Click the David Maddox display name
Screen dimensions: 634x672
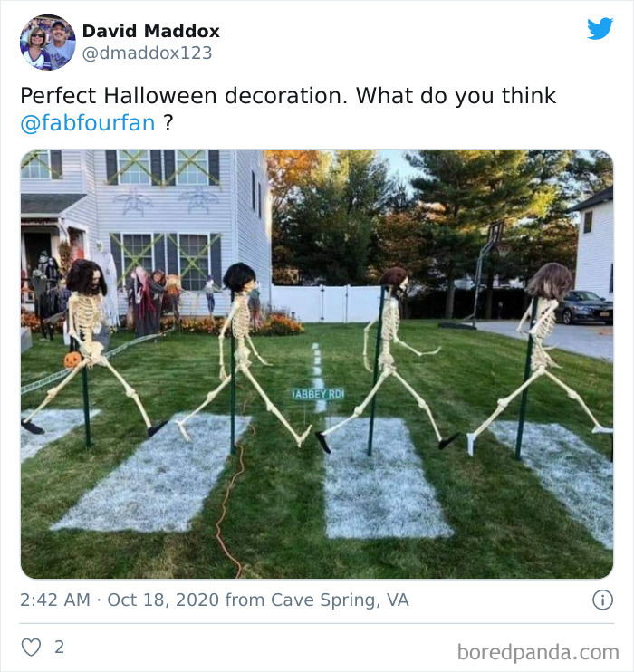pos(151,31)
